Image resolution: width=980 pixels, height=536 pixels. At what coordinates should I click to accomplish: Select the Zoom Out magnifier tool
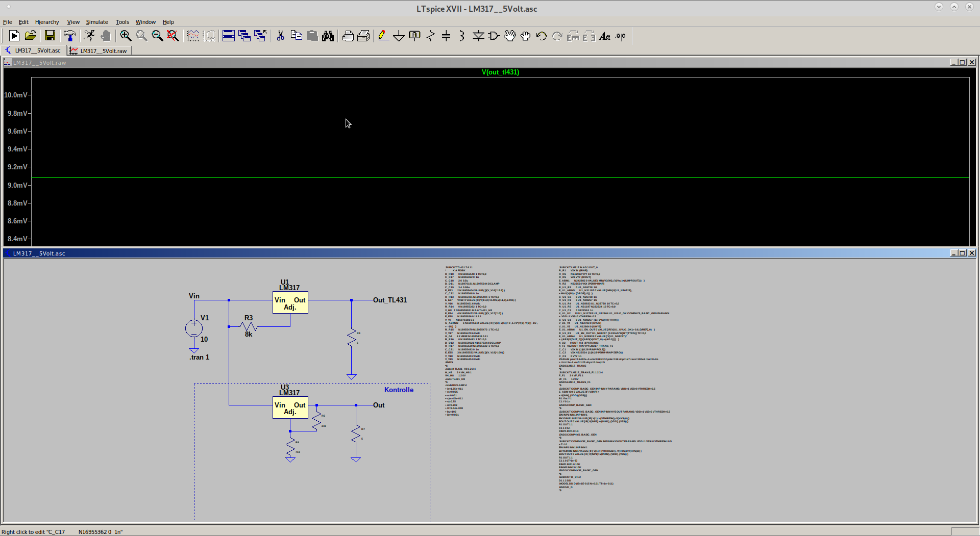tap(157, 36)
